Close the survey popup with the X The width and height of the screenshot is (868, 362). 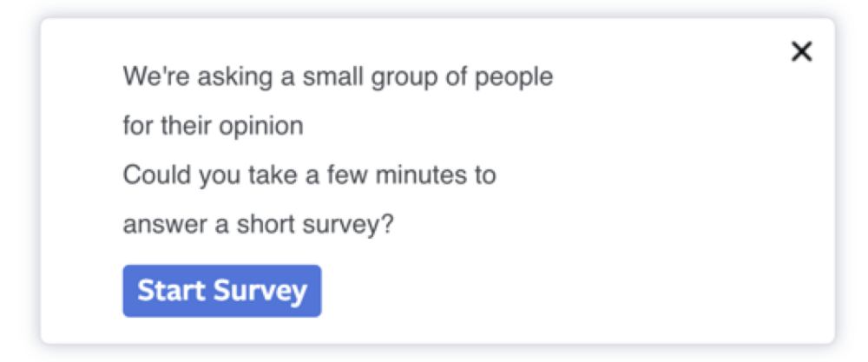pos(802,52)
